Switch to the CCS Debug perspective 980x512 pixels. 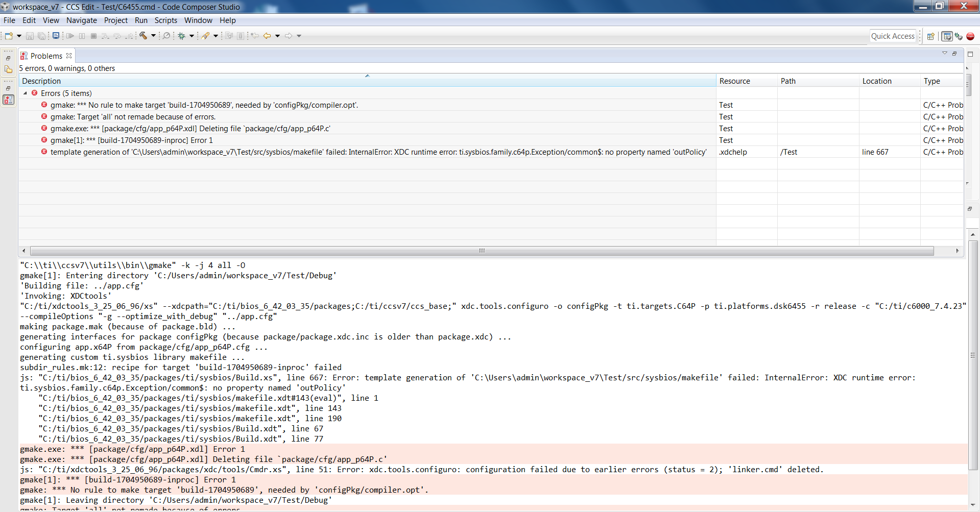[959, 36]
